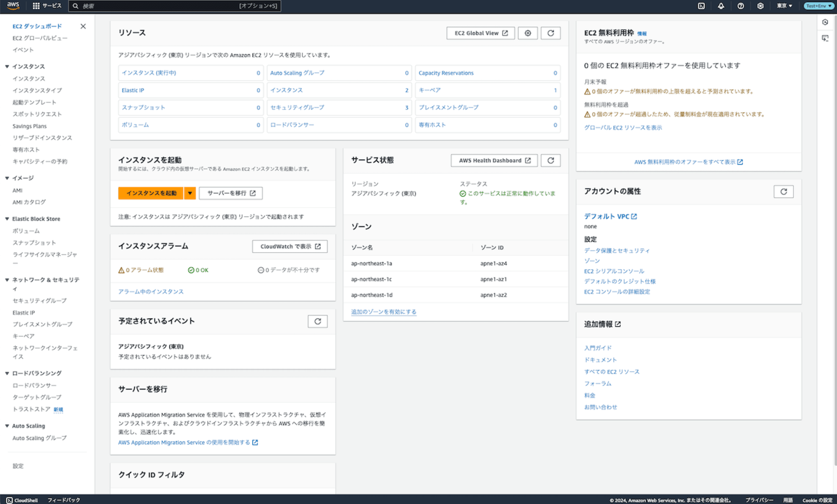Screen dimensions: 837x504
Task: Open the settings gear in top bar
Action: pos(760,6)
